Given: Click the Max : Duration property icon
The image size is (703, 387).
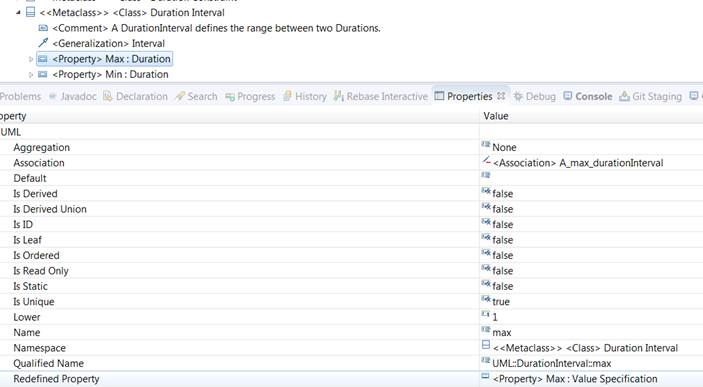Looking at the screenshot, I should (43, 59).
